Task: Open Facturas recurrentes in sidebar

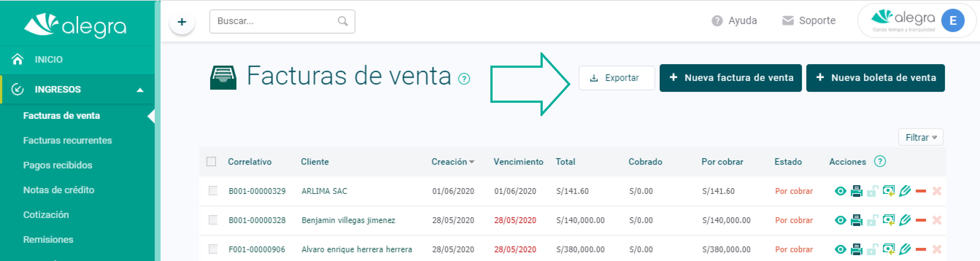Action: tap(67, 141)
